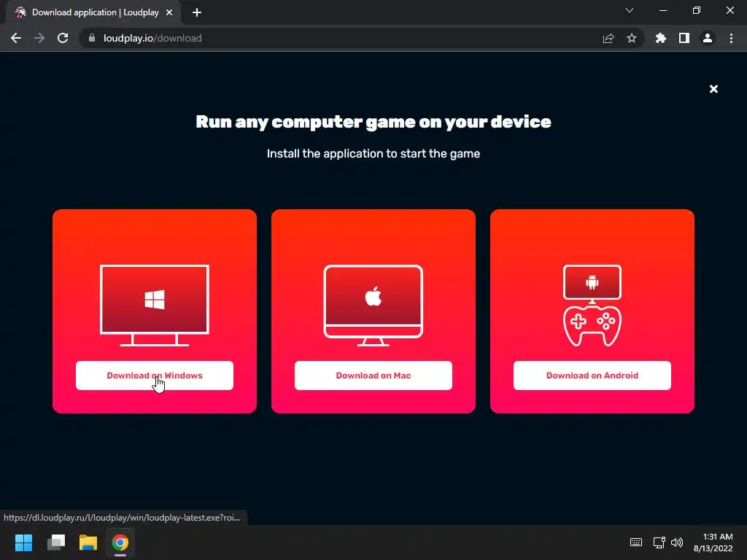
Task: Click the Windows monitor icon
Action: point(155,306)
